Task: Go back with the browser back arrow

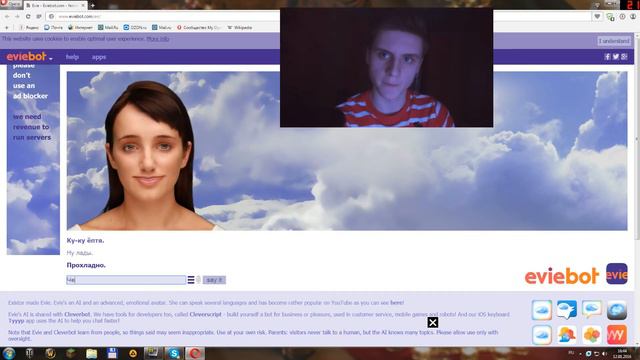Action: click(x=7, y=16)
